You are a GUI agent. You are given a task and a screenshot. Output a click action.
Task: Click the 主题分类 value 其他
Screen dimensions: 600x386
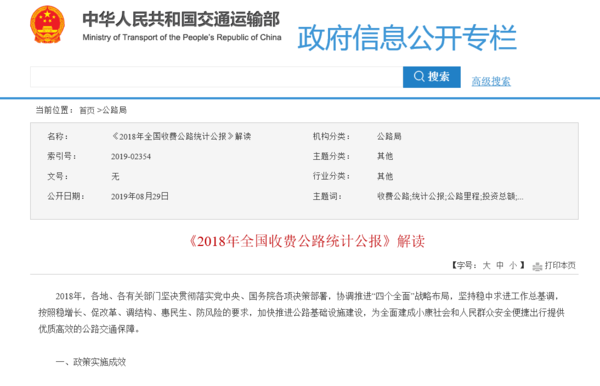[x=385, y=156]
